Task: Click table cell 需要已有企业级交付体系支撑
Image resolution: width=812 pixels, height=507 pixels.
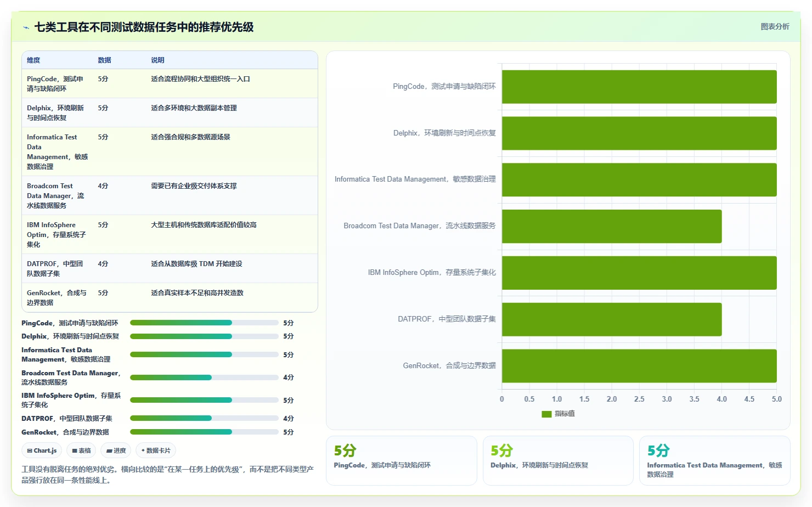Action: [x=194, y=186]
